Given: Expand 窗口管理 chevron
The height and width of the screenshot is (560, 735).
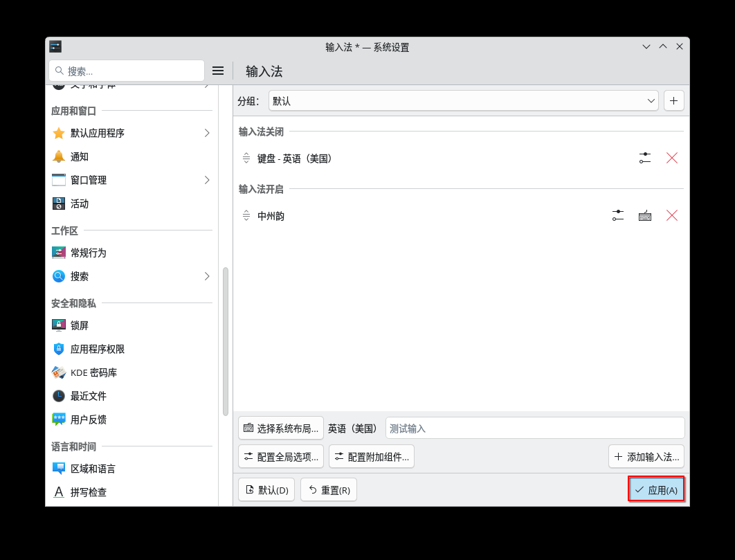Looking at the screenshot, I should coord(206,180).
